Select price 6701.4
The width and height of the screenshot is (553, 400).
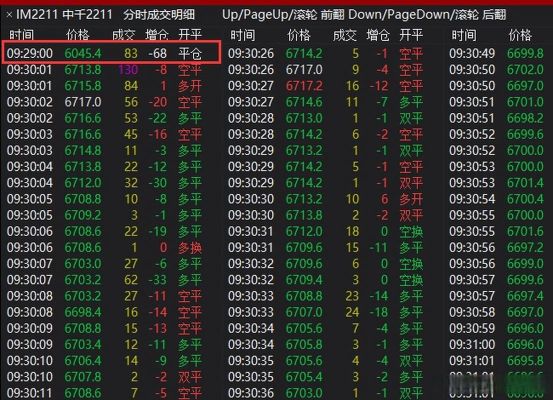point(525,183)
